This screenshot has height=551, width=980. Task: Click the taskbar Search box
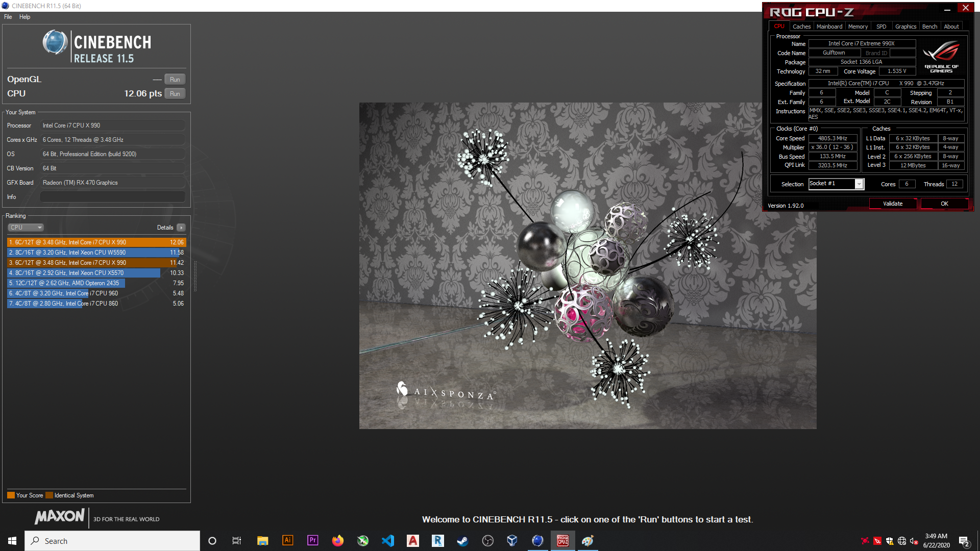click(x=112, y=541)
